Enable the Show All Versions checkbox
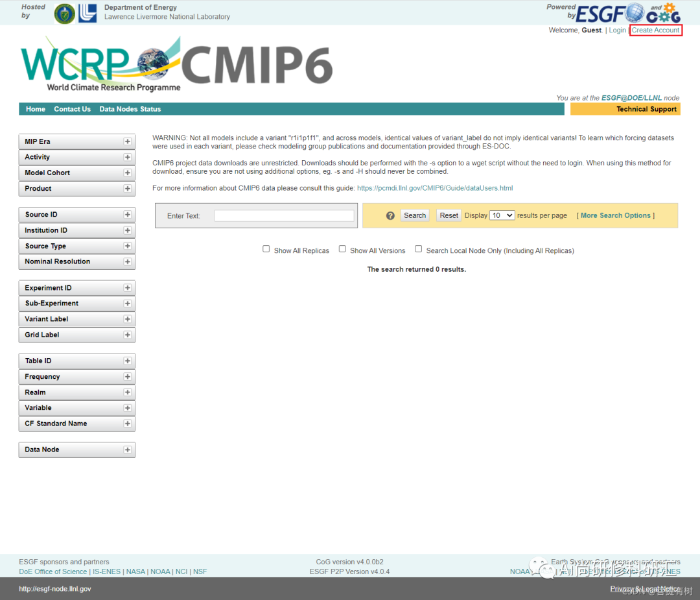Viewport: 700px width, 600px height. click(342, 248)
